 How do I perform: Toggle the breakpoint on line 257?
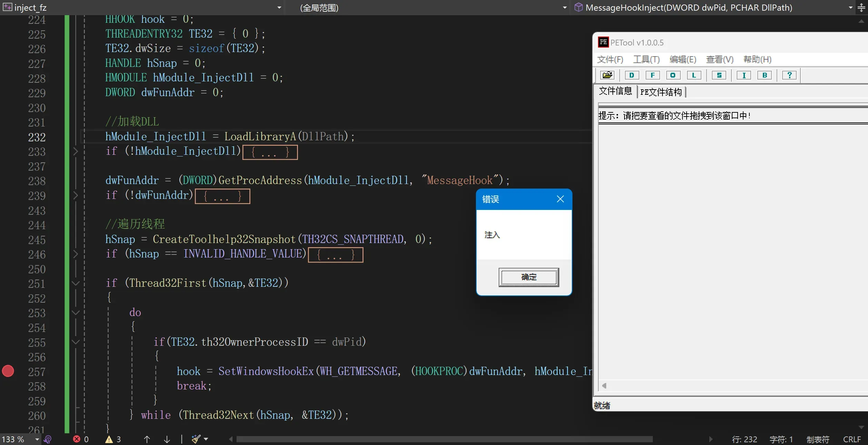click(x=8, y=371)
